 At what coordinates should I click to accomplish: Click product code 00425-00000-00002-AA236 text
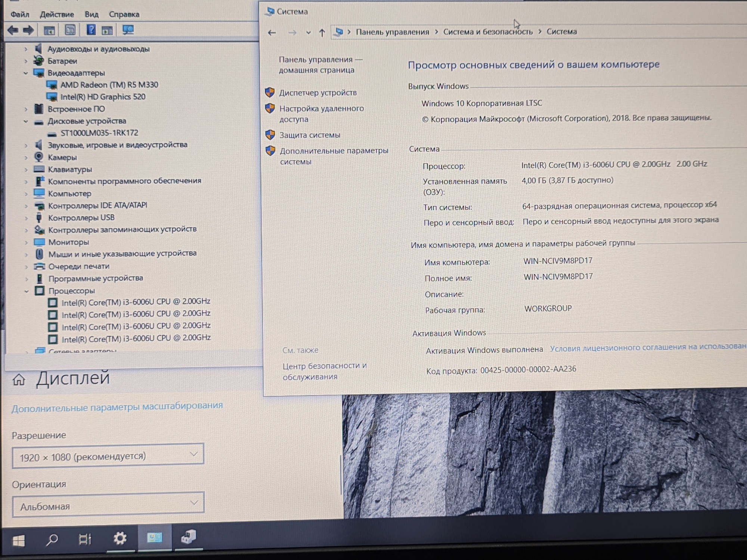(528, 370)
